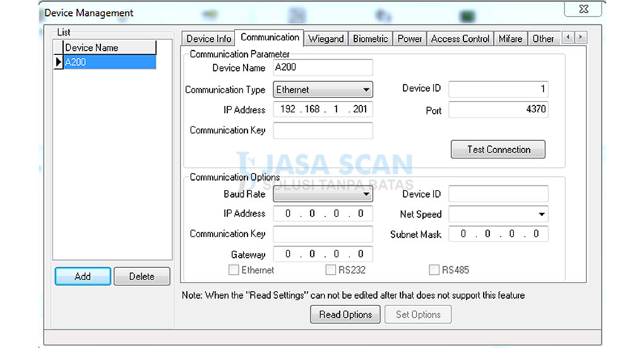Screen dimensions: 644x348
Task: Click the IP Address field 192.168.1.201
Action: pyautogui.click(x=323, y=109)
